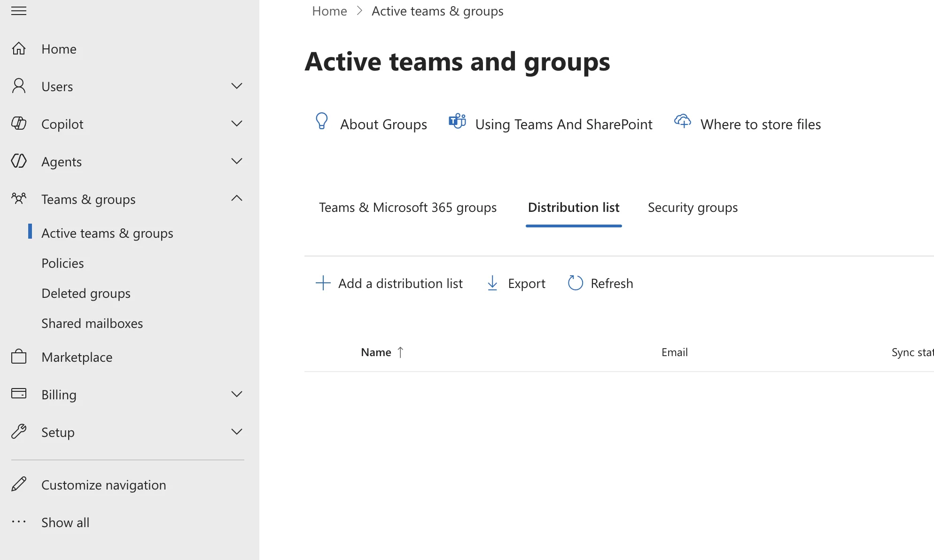Expand the Copilot section chevron
The height and width of the screenshot is (560, 934).
click(237, 124)
